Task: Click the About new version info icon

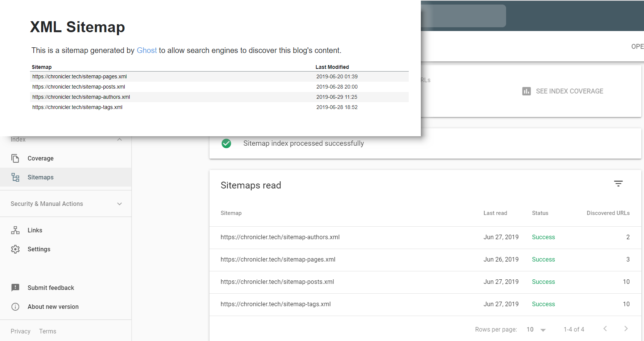Action: (15, 307)
